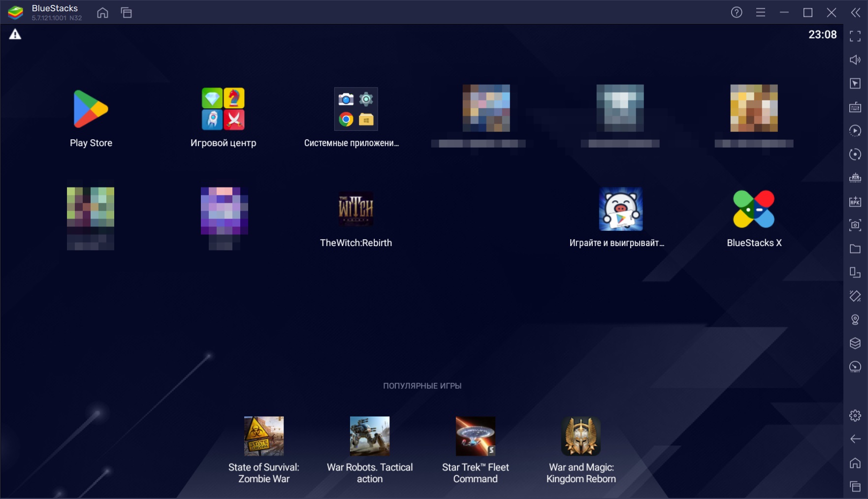This screenshot has width=868, height=499.
Task: Click the warning triangle notification icon
Action: click(x=15, y=34)
